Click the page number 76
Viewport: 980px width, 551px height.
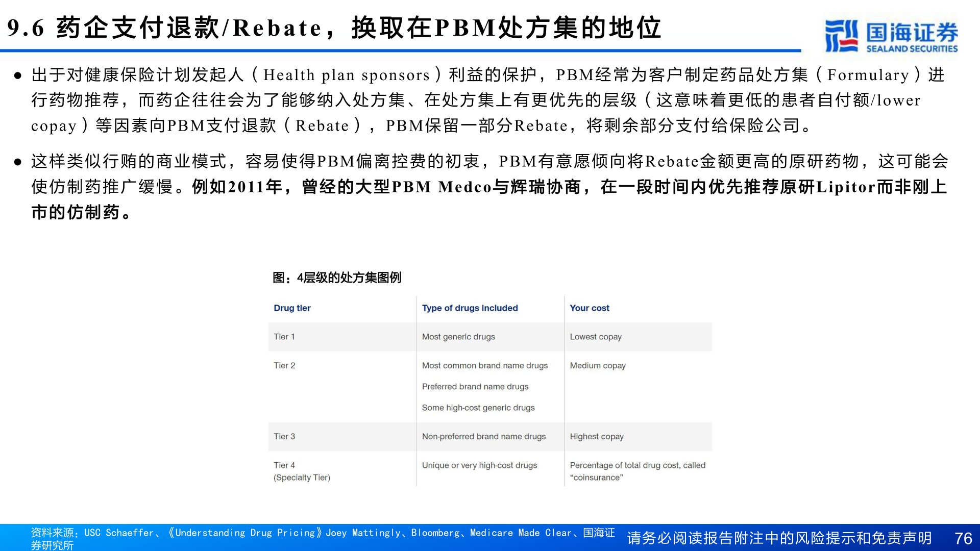click(x=963, y=538)
